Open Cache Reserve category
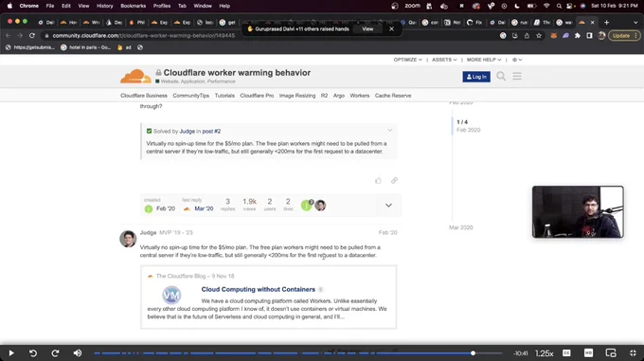Viewport: 644px width, 361px height. pos(393,96)
